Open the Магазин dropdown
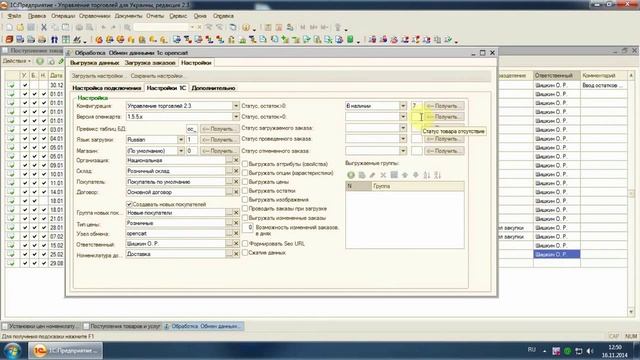 pyautogui.click(x=180, y=151)
